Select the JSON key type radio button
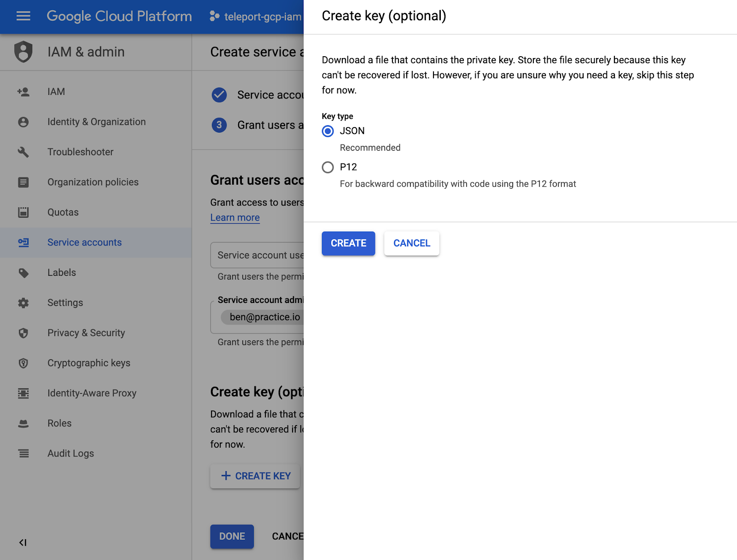737x560 pixels. coord(328,131)
